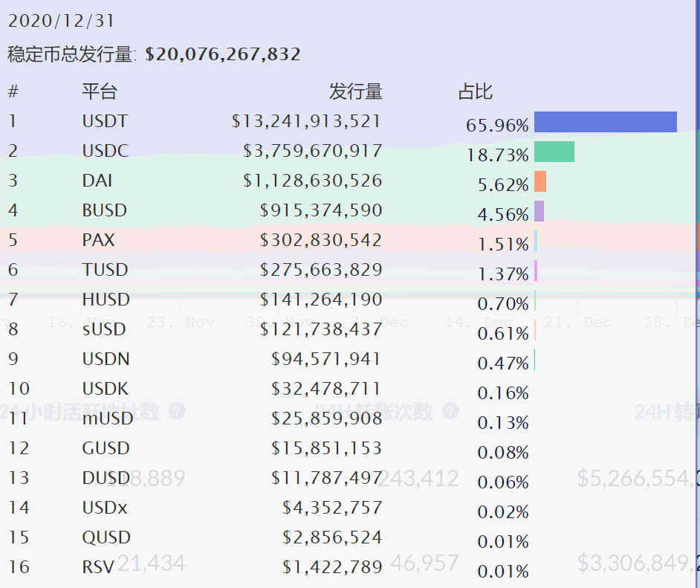Click the blue USDT share bar
This screenshot has width=700, height=588.
pos(606,122)
